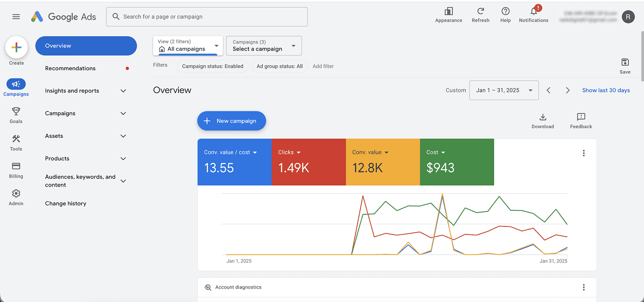644x302 pixels.
Task: Click the green $943 Cost tile
Action: 457,162
